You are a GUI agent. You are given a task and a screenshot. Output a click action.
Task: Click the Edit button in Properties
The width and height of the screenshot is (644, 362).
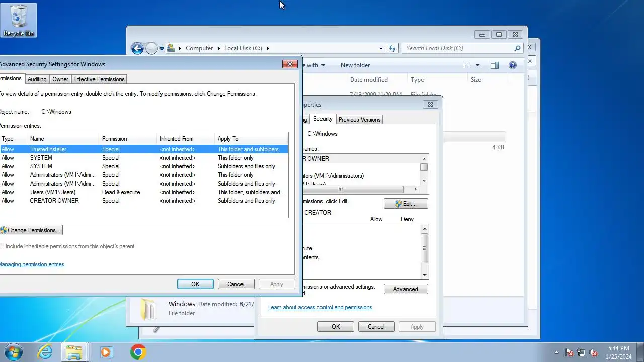click(x=406, y=204)
